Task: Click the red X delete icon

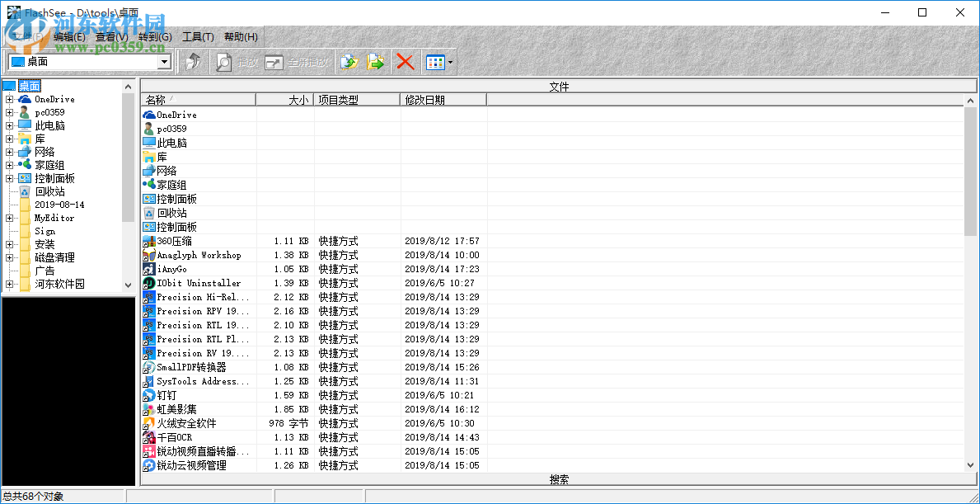Action: click(x=405, y=61)
